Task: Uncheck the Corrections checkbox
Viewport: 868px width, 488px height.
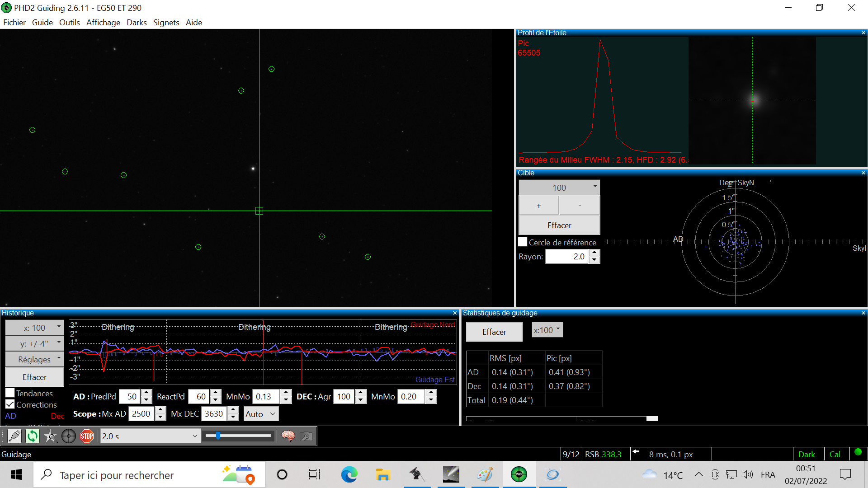Action: click(x=10, y=404)
